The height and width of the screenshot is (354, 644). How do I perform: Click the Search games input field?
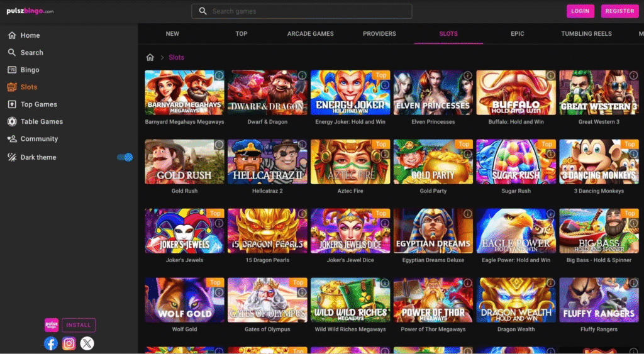coord(301,11)
